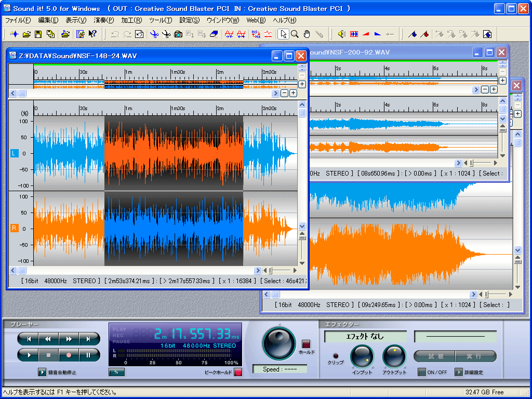
Task: Open the Help menu (ヘルプ)
Action: pyautogui.click(x=284, y=20)
